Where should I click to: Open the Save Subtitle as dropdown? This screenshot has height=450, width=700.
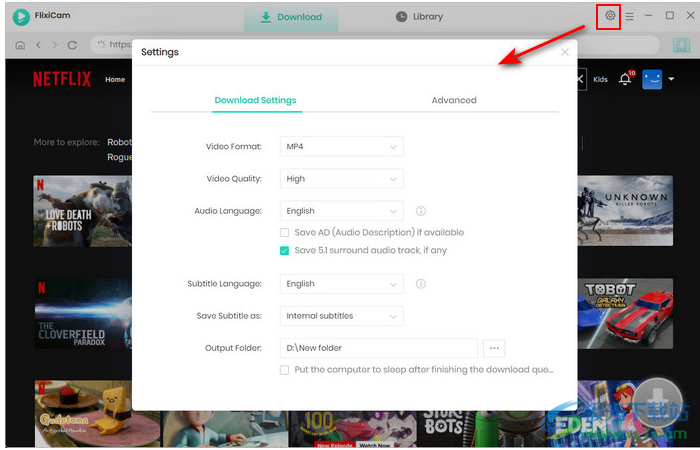(x=342, y=316)
